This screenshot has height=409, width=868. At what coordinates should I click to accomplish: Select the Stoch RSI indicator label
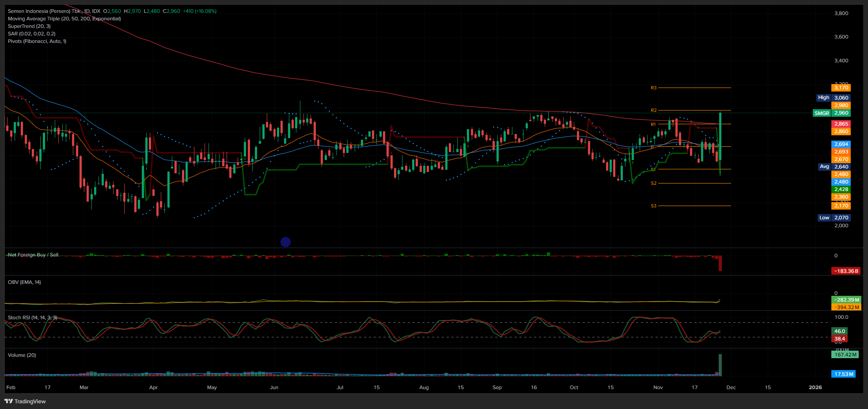(x=32, y=317)
